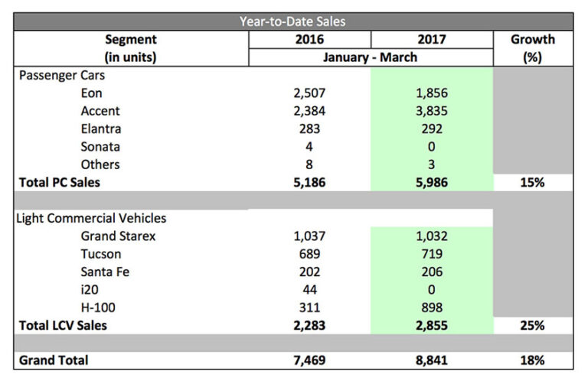Click the "2016" column header
588x384 pixels.
(309, 39)
